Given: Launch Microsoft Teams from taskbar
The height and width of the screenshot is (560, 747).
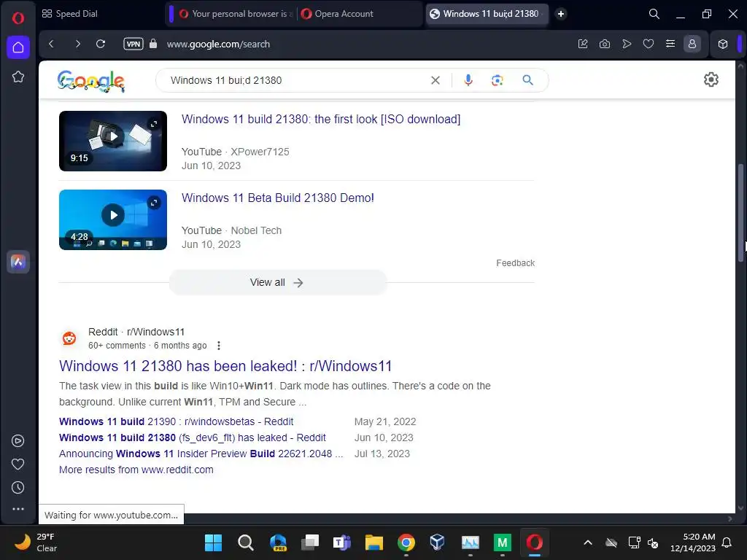Looking at the screenshot, I should click(341, 542).
